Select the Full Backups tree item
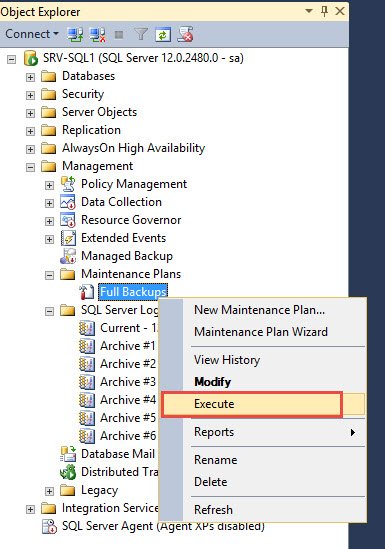 pos(133,292)
